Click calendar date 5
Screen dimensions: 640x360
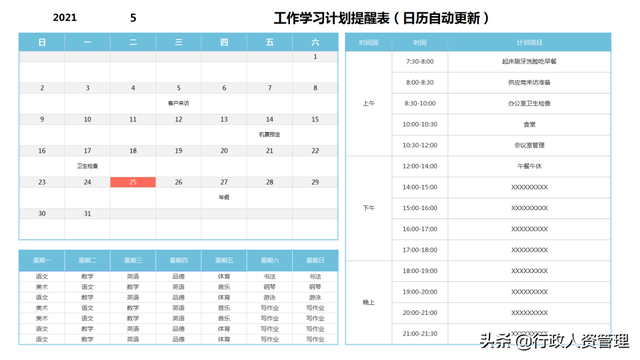[x=178, y=88]
